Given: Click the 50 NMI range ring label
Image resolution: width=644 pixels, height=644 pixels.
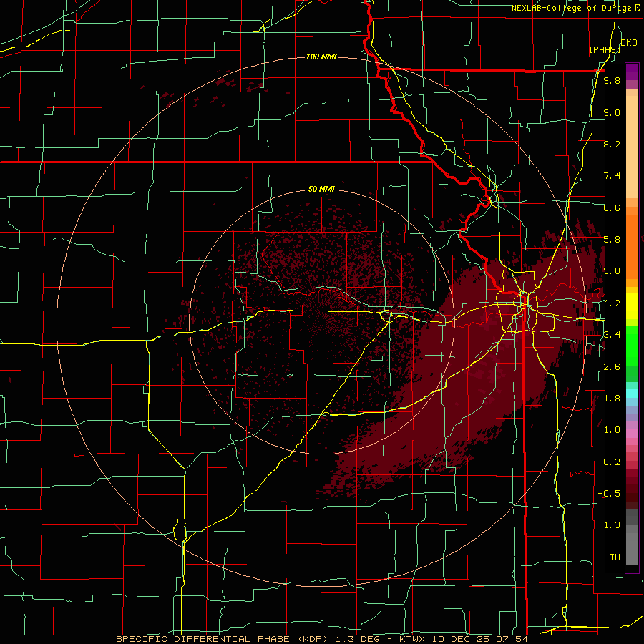Looking at the screenshot, I should (x=321, y=189).
